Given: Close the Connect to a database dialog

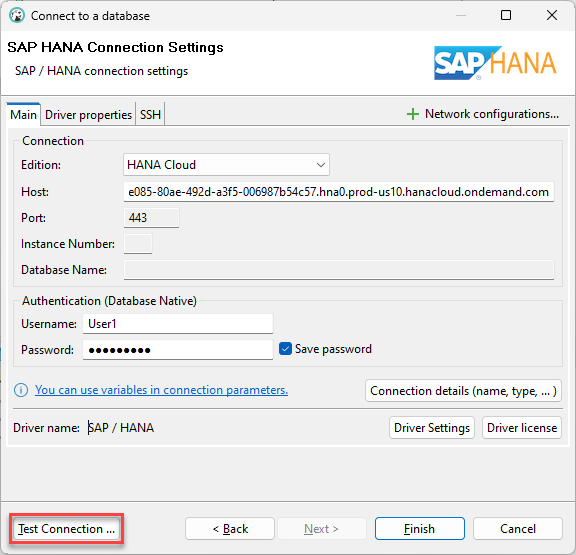Looking at the screenshot, I should (552, 15).
